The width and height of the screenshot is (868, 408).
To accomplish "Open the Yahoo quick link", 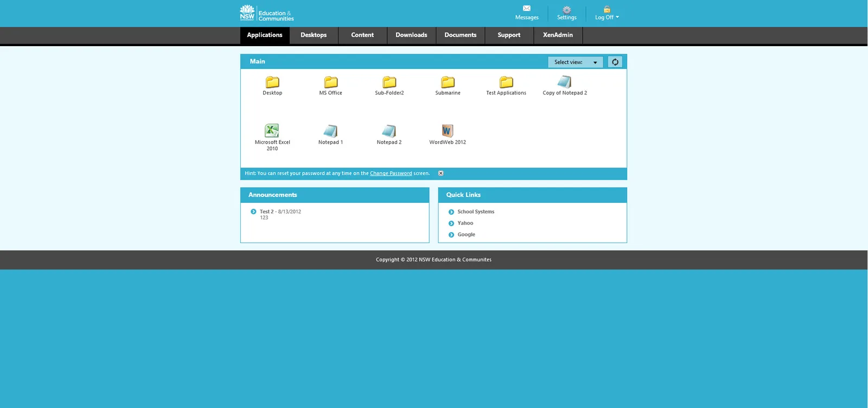I will (x=465, y=224).
